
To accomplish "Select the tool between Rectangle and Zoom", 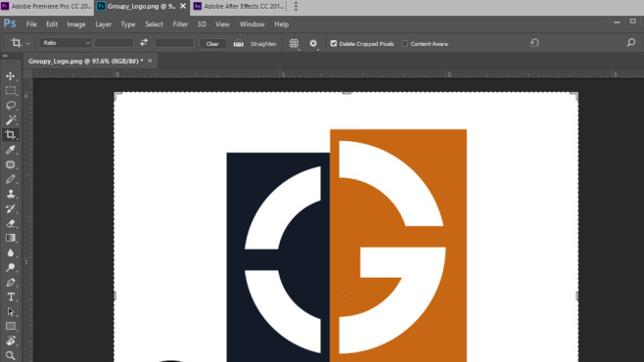I will click(10, 341).
